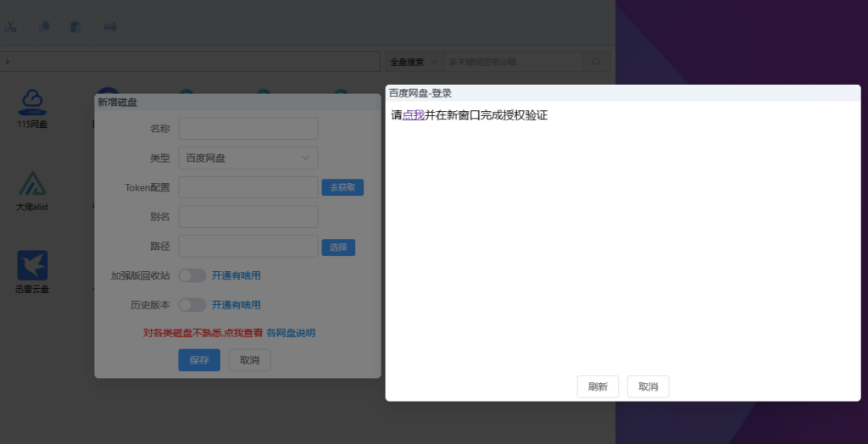868x444 pixels.
Task: Click the paste toolbar icon
Action: (x=75, y=26)
